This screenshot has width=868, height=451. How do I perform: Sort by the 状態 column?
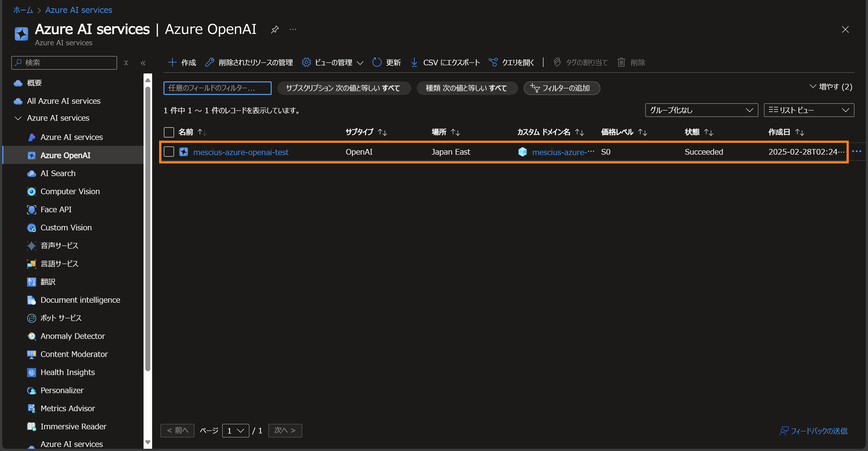click(x=699, y=132)
